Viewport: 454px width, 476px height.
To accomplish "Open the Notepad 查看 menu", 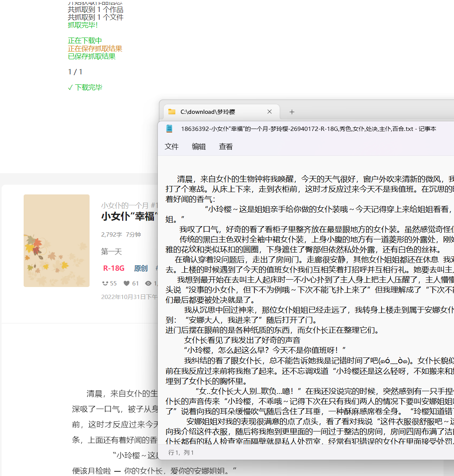I will point(226,146).
